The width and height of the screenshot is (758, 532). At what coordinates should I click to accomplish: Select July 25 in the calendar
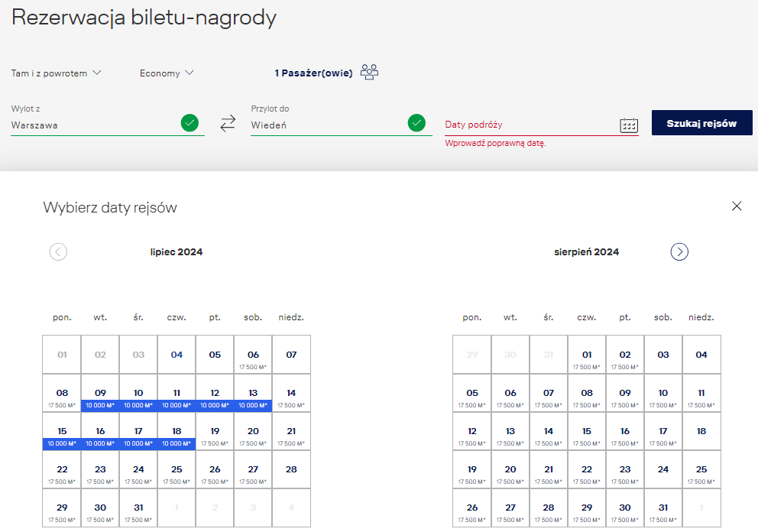click(x=177, y=469)
